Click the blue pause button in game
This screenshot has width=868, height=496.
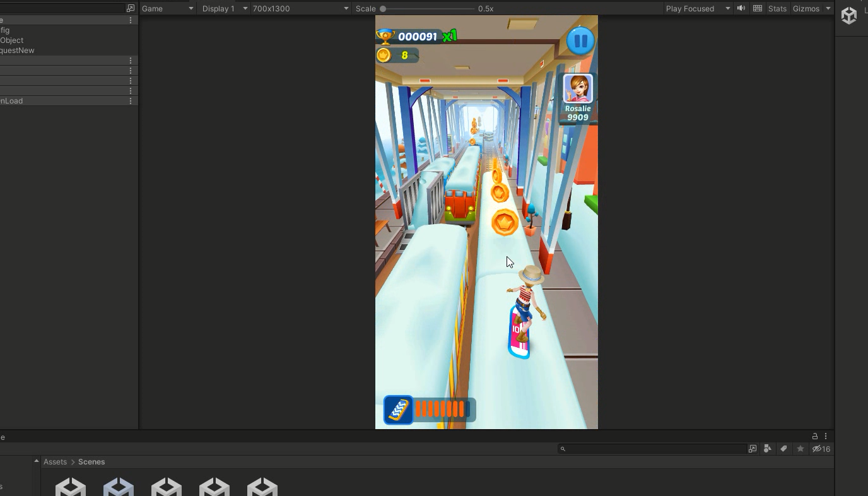(580, 41)
